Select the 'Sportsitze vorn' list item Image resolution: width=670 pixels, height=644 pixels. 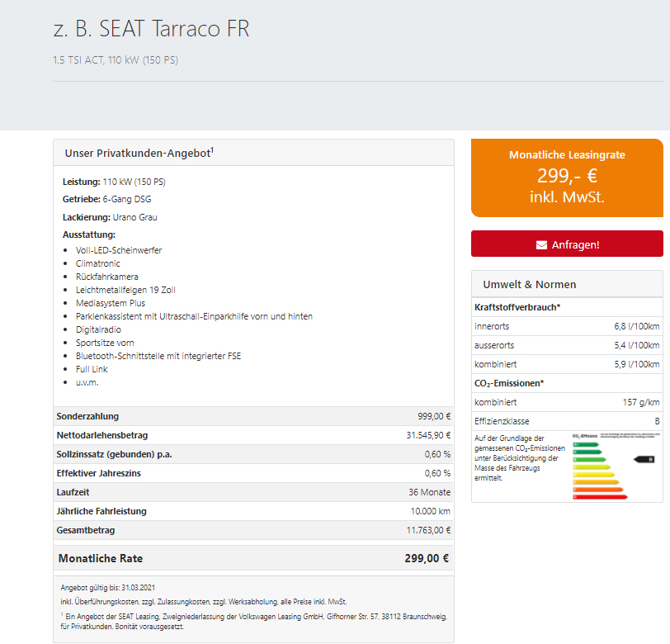pos(105,343)
